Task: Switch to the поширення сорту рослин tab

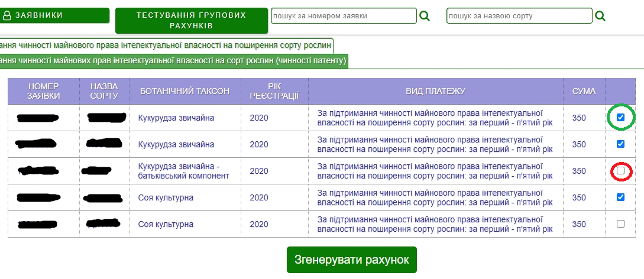Action: [x=166, y=46]
